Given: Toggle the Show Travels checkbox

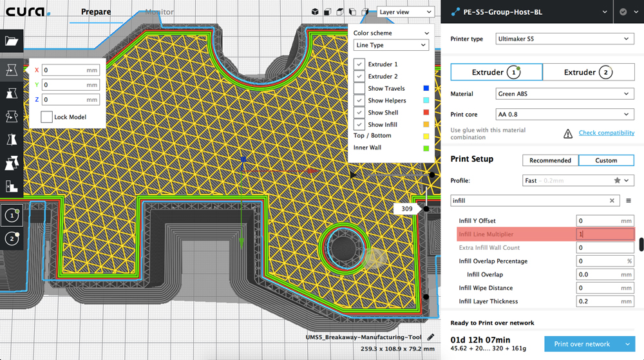Looking at the screenshot, I should click(359, 88).
